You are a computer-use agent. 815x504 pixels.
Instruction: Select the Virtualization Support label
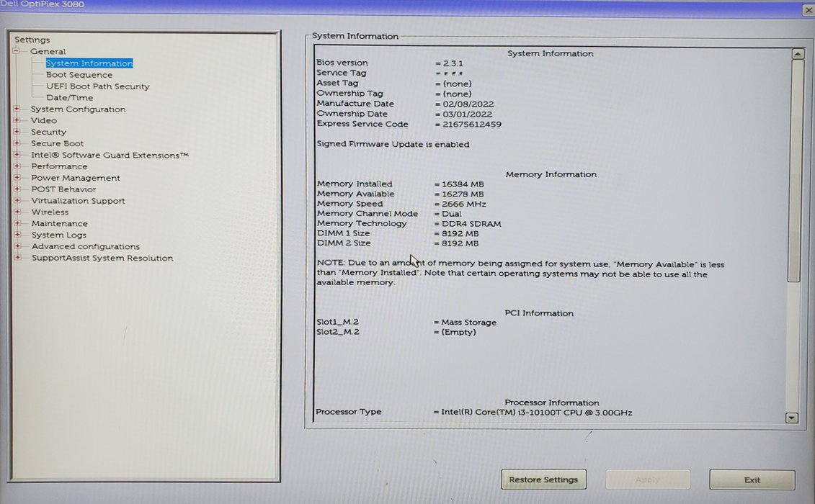click(78, 201)
